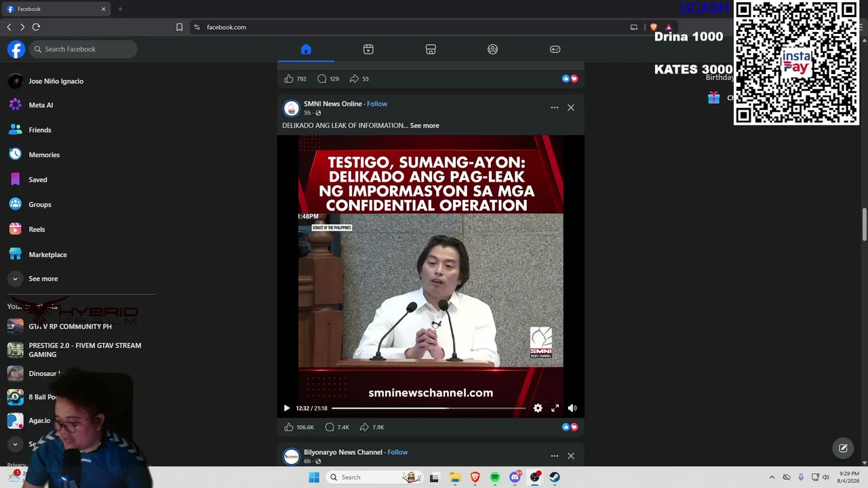Share the post with 55 shares
This screenshot has height=488, width=868.
click(354, 79)
